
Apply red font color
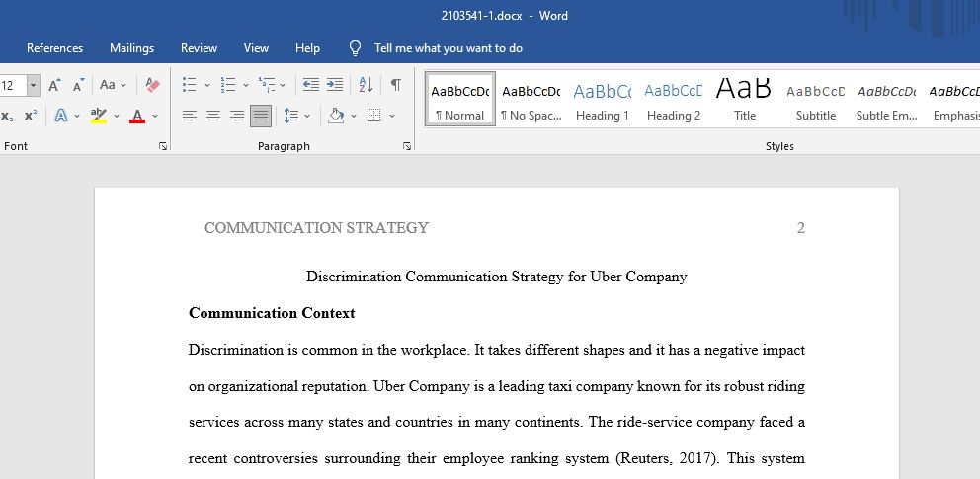(137, 116)
